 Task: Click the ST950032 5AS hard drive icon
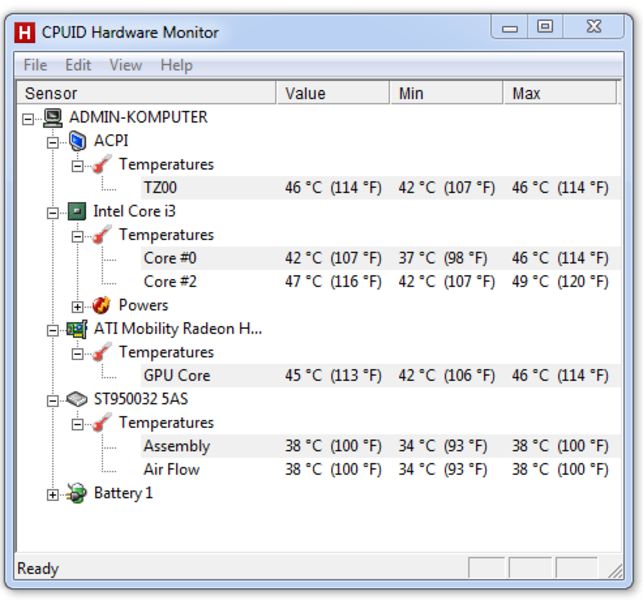pos(77,399)
